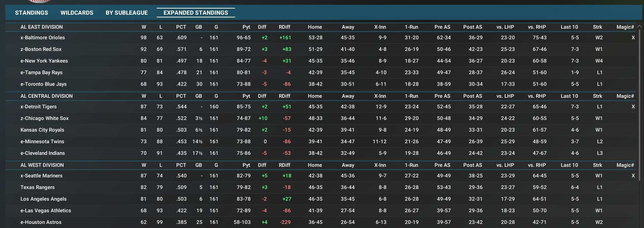
Task: Click the AL West Division Last 10 header
Action: [x=569, y=165]
